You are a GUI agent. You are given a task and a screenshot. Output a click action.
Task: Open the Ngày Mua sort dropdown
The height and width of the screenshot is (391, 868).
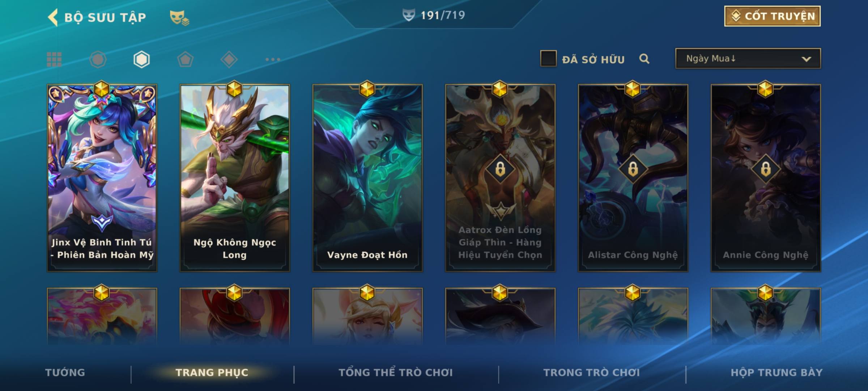(x=748, y=58)
